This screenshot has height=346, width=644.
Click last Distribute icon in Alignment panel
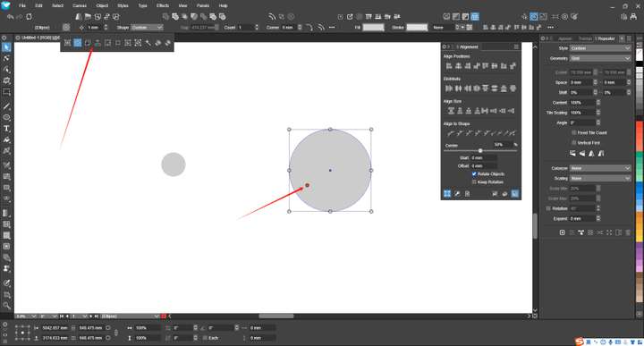click(513, 89)
